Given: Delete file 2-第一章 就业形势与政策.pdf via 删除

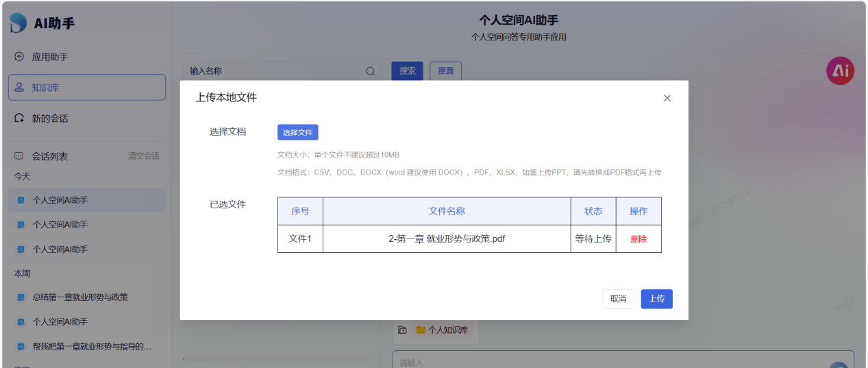Looking at the screenshot, I should pos(638,239).
